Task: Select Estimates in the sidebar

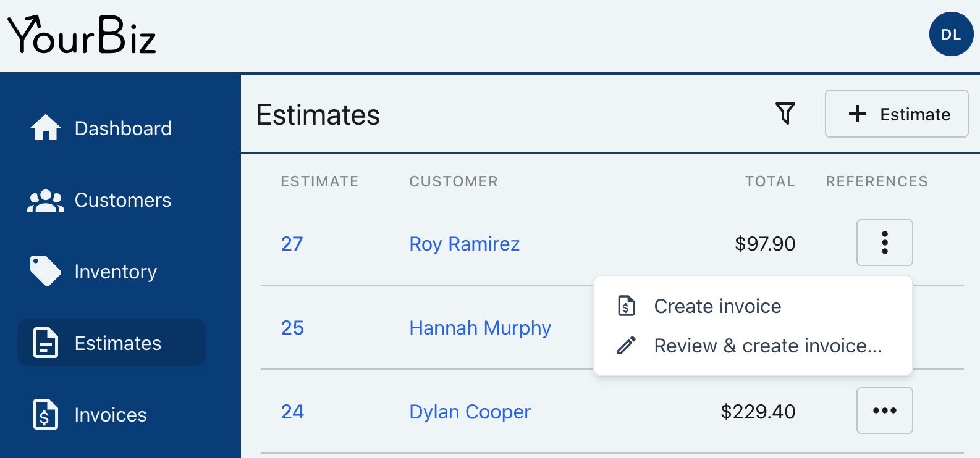Action: (x=111, y=343)
